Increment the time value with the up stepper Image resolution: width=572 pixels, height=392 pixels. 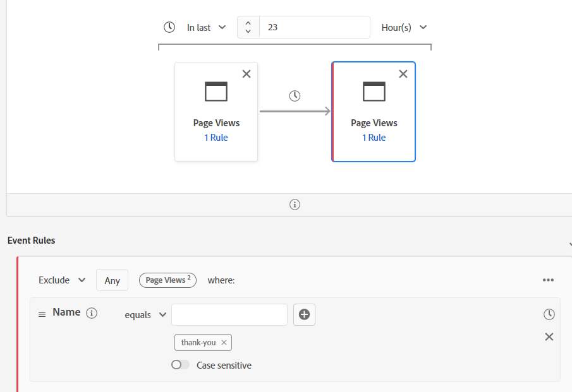pyautogui.click(x=248, y=23)
